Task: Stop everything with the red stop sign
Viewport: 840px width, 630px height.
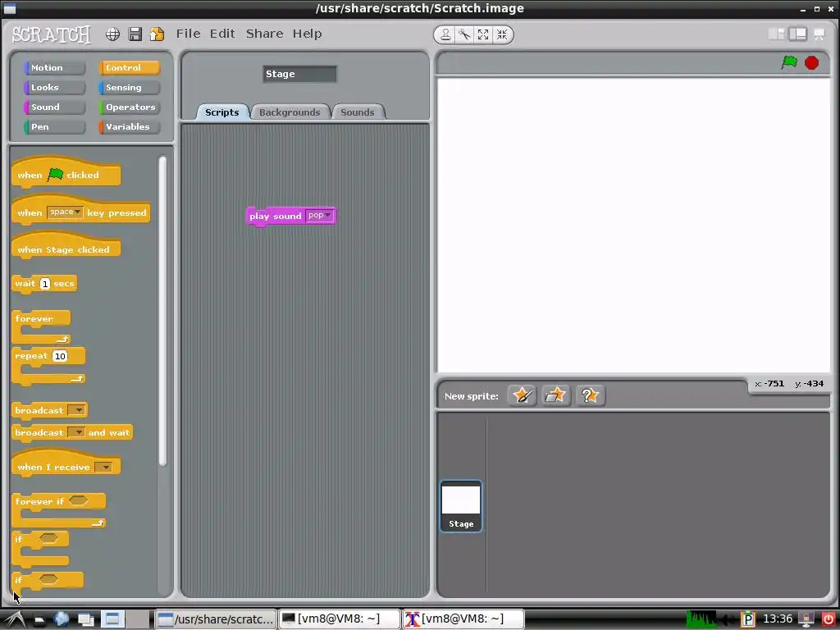Action: pos(811,62)
